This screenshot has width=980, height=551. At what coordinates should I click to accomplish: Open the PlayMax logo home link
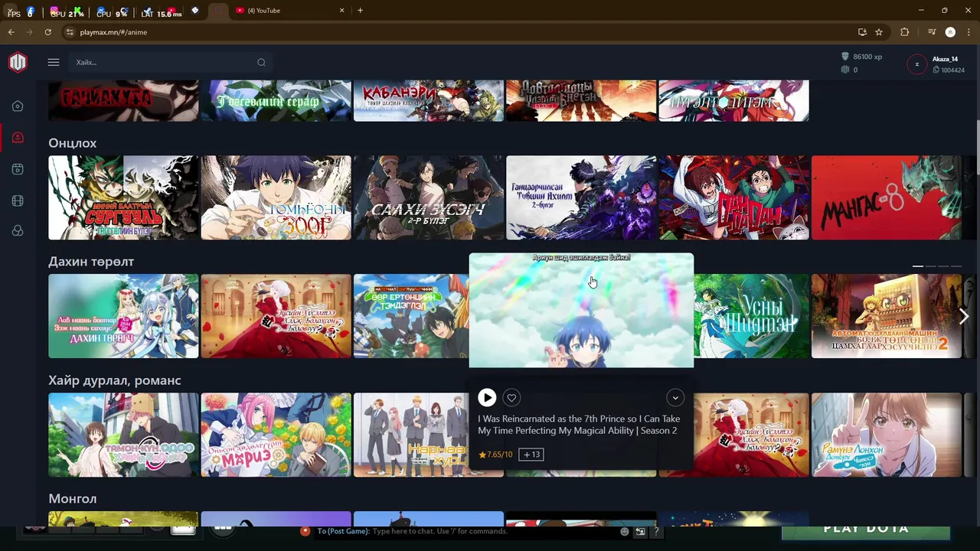tap(18, 63)
